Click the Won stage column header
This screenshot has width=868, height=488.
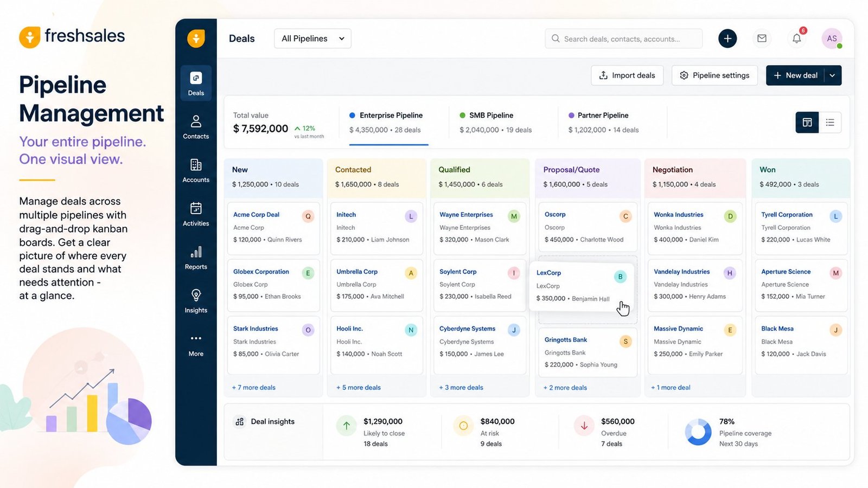pyautogui.click(x=800, y=177)
